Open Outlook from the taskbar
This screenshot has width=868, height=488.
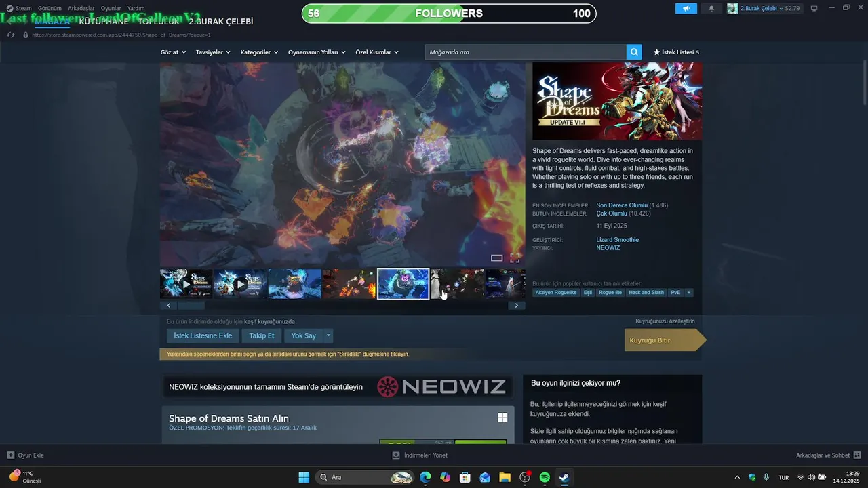[485, 477]
